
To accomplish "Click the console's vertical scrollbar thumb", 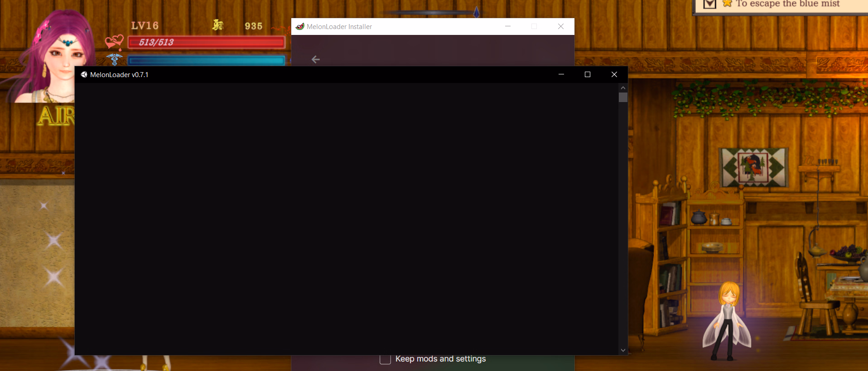I will tap(623, 98).
